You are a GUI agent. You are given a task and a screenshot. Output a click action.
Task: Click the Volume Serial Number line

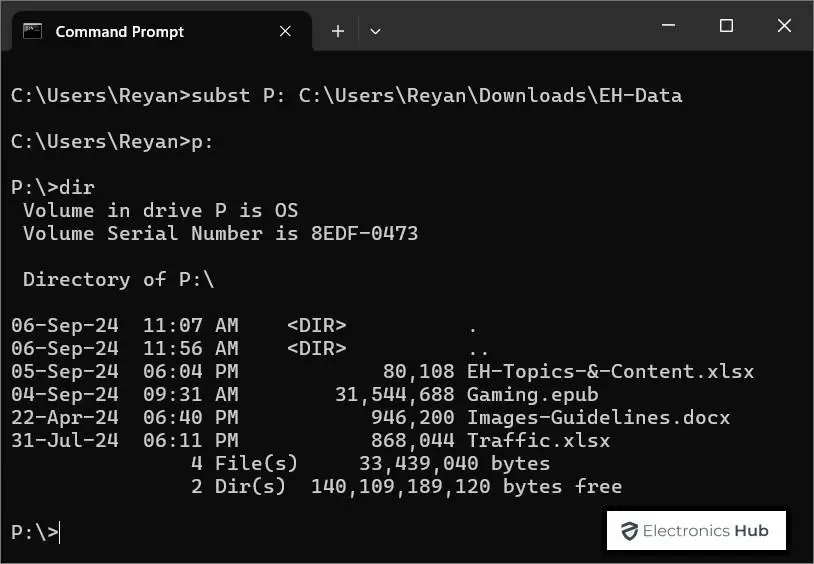(x=220, y=233)
